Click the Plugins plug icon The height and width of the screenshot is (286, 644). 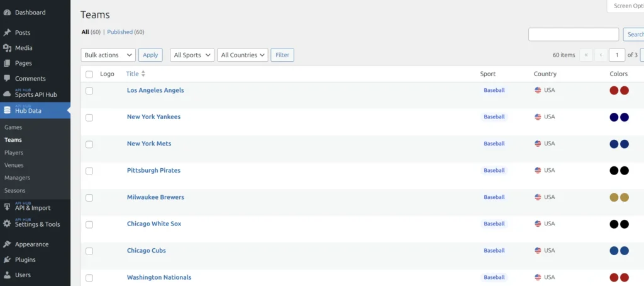tap(7, 260)
